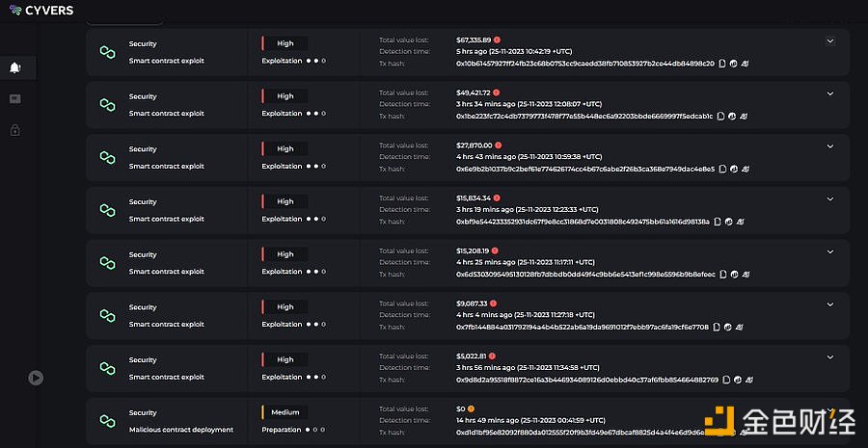Click the transaction hash starting with 0x7fb144884
The image size is (868, 448).
coord(583,327)
